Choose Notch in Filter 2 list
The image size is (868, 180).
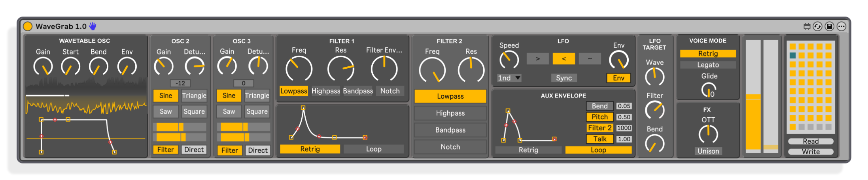click(x=450, y=147)
